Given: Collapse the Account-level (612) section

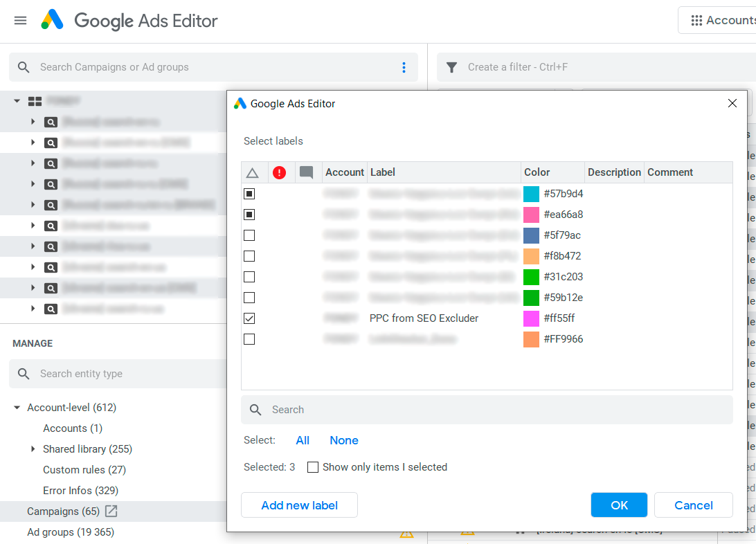Looking at the screenshot, I should [17, 408].
